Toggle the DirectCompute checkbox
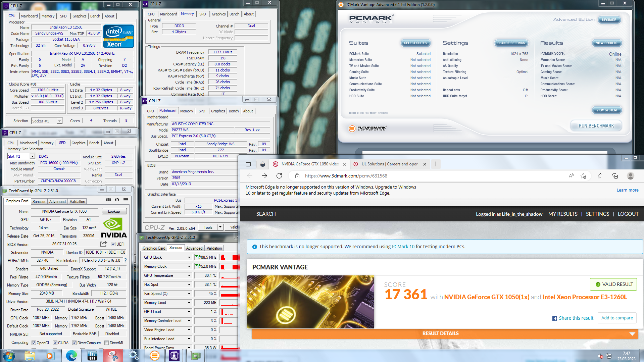The image size is (644, 362). tap(75, 343)
